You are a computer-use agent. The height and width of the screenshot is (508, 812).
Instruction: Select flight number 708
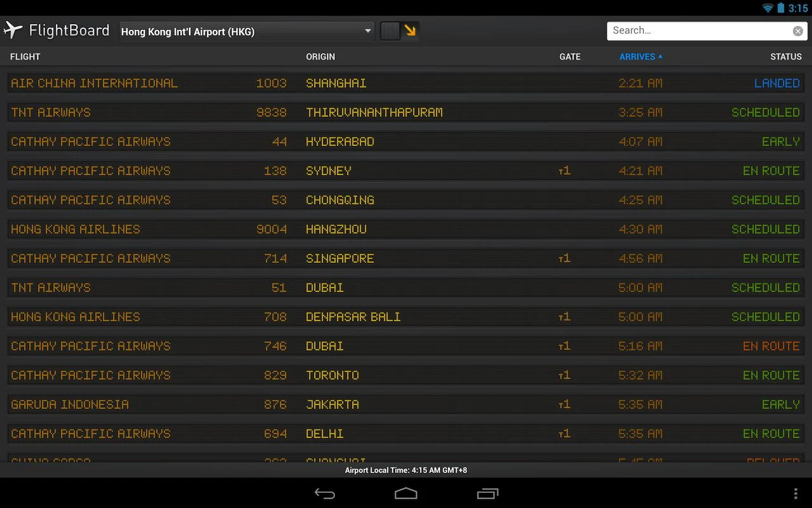[x=275, y=317]
